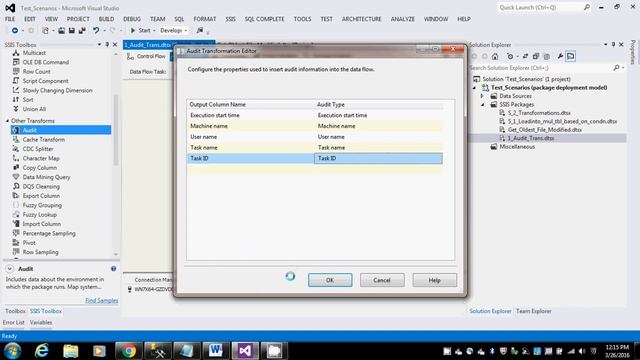Pick DQS Cleansing in the SSIS Toolbox
The height and width of the screenshot is (360, 640).
[x=41, y=187]
